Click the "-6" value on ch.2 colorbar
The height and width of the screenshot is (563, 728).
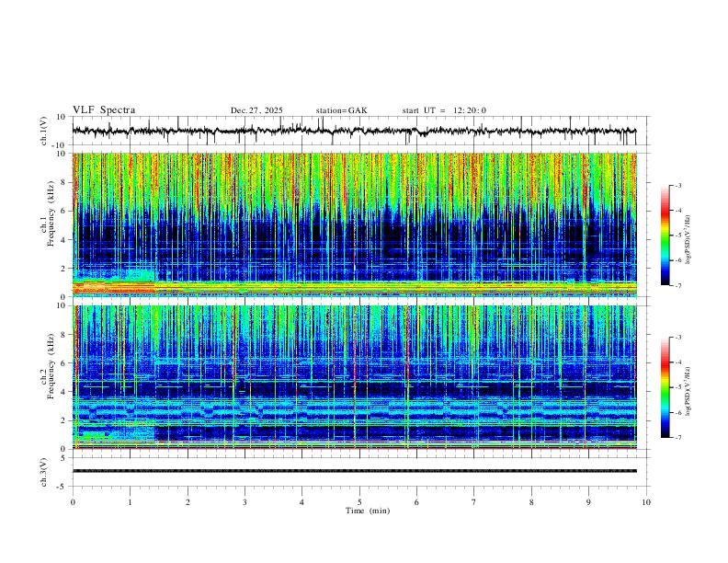coord(678,412)
